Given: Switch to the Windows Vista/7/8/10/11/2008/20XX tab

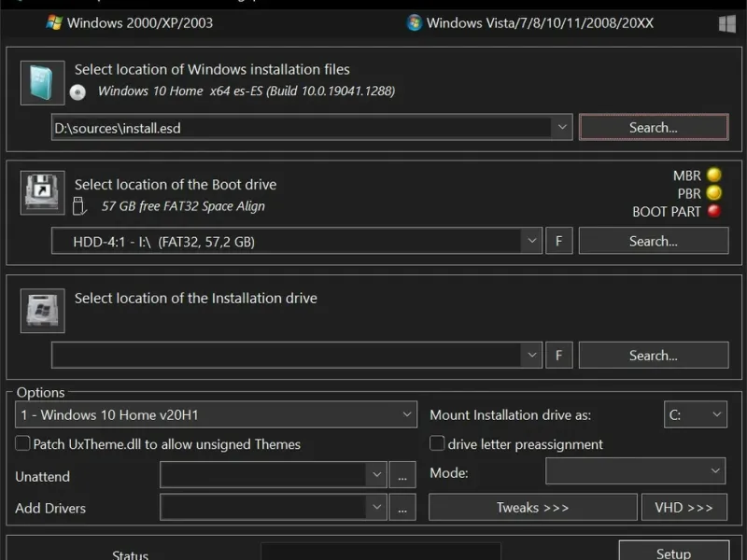Looking at the screenshot, I should pos(529,22).
